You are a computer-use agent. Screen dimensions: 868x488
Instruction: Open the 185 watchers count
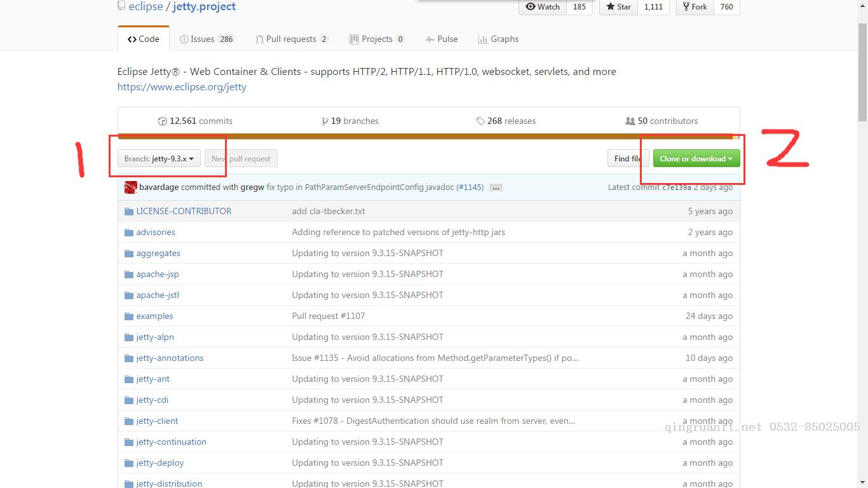(580, 6)
